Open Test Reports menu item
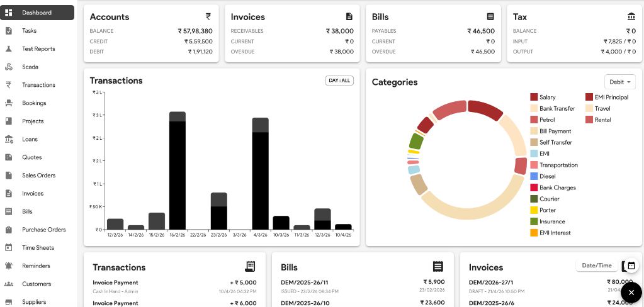The height and width of the screenshot is (307, 644). (38, 49)
